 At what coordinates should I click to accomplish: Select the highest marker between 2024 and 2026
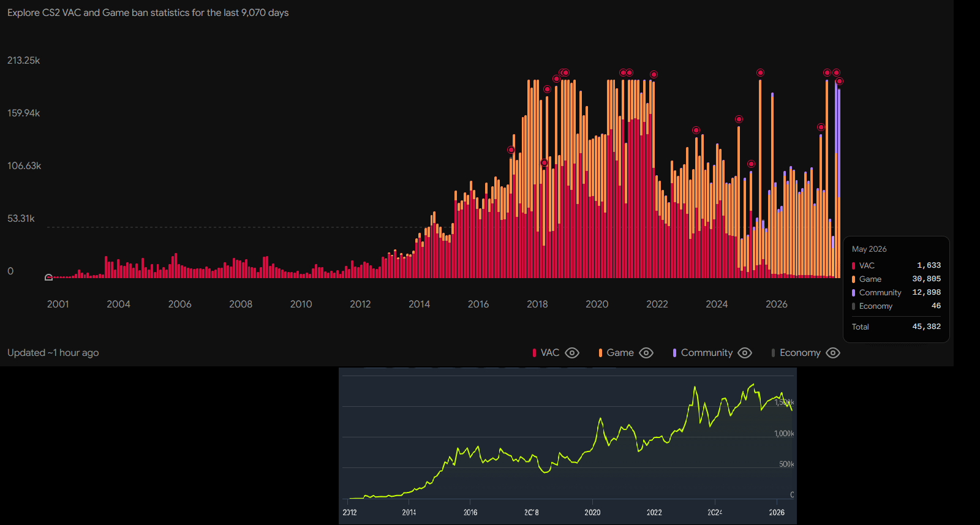tap(760, 72)
